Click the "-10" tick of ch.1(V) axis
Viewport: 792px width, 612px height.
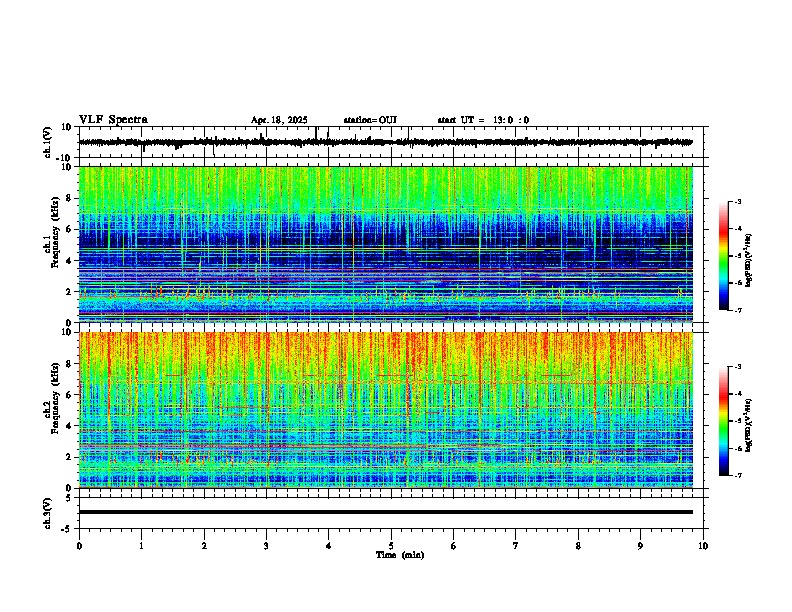coord(65,158)
